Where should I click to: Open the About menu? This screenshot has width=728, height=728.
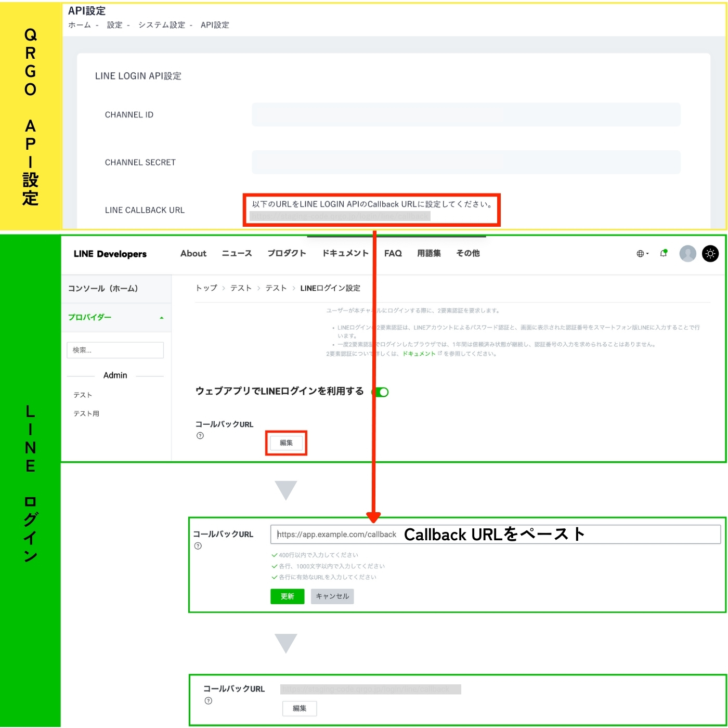193,253
